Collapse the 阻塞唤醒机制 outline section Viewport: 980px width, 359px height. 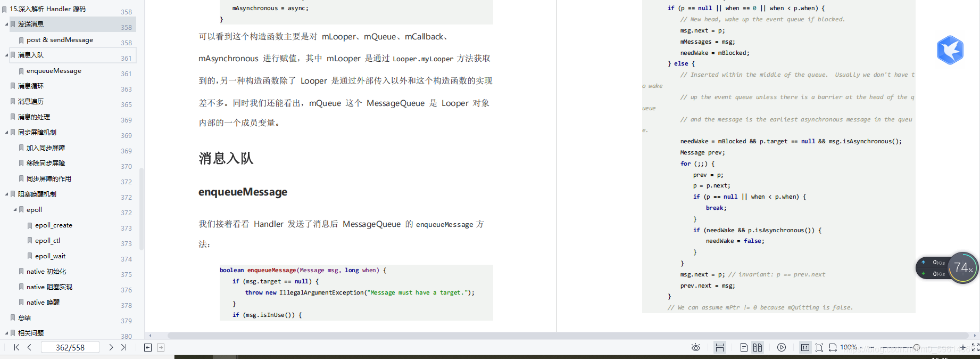point(6,194)
